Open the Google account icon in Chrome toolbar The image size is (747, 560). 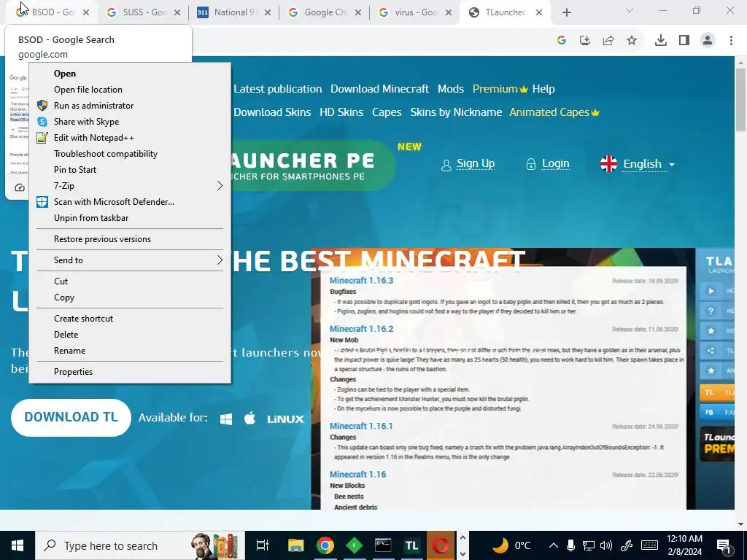[561, 41]
